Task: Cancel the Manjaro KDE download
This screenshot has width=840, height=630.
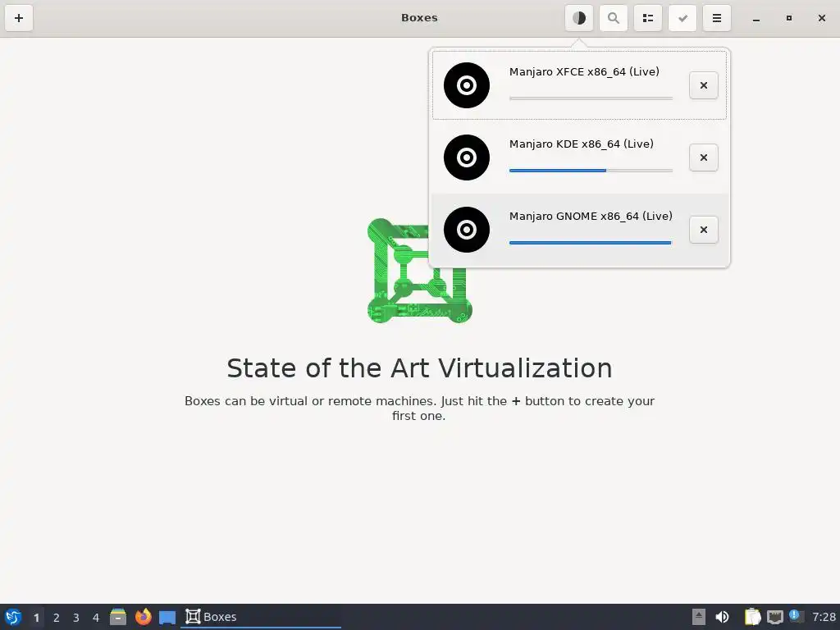Action: (x=703, y=157)
